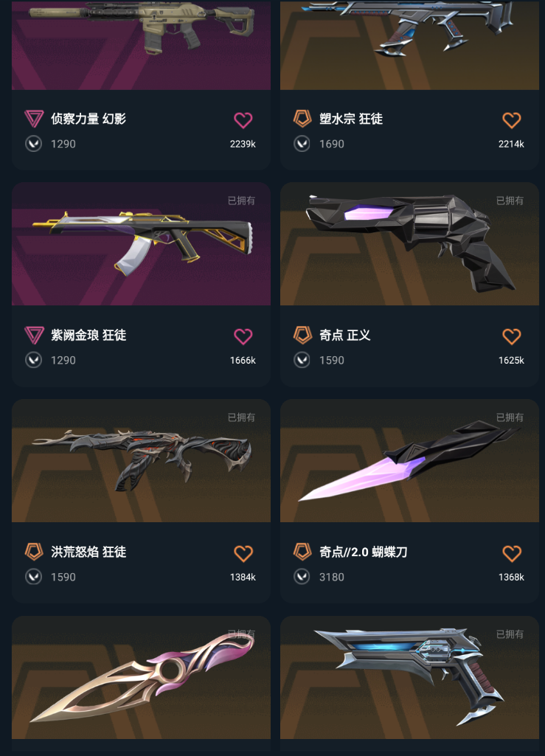Click the VP currency icon beside 3180
Viewport: 545px width, 756px height.
[x=302, y=577]
